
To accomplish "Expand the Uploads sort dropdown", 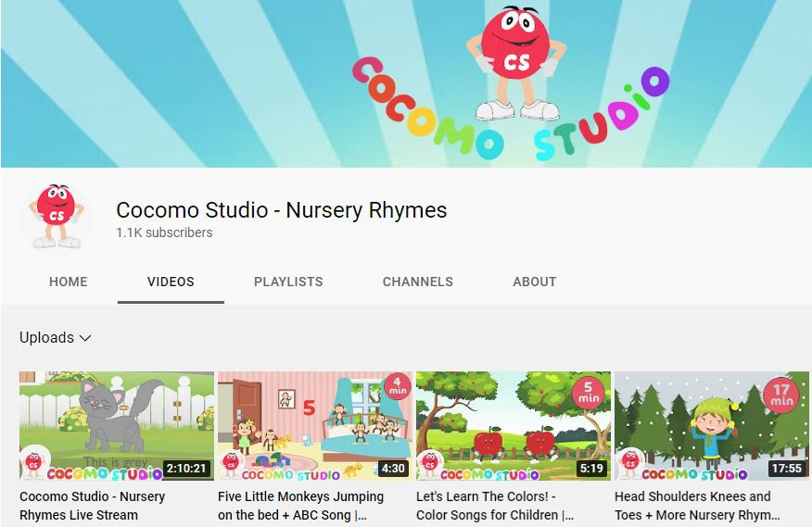I will click(x=56, y=338).
